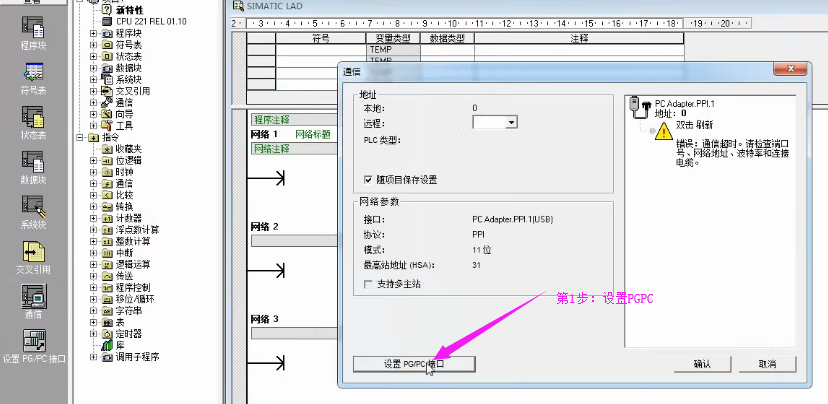Close the 通信 dialog

pyautogui.click(x=791, y=69)
